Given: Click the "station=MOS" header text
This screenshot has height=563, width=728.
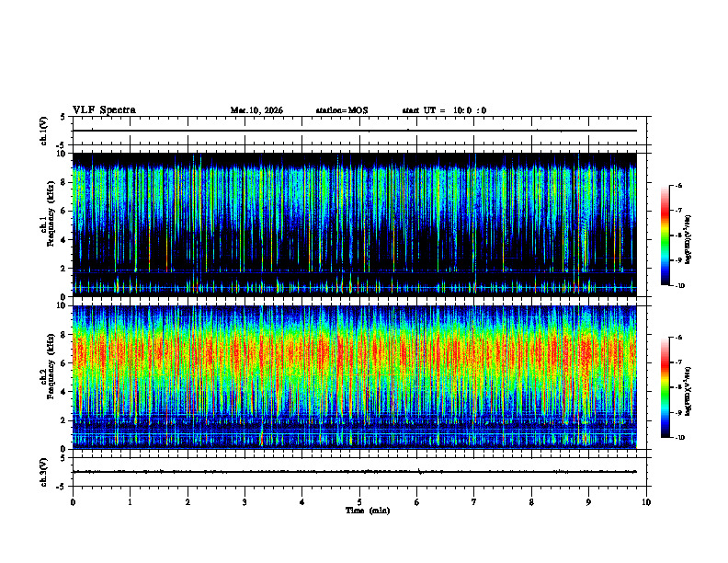Looking at the screenshot, I should (342, 110).
